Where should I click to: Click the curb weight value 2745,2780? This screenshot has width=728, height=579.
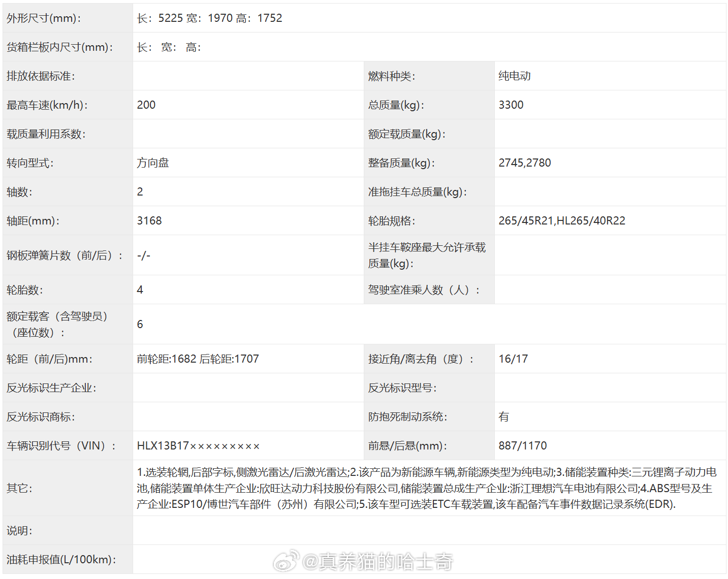(x=525, y=163)
